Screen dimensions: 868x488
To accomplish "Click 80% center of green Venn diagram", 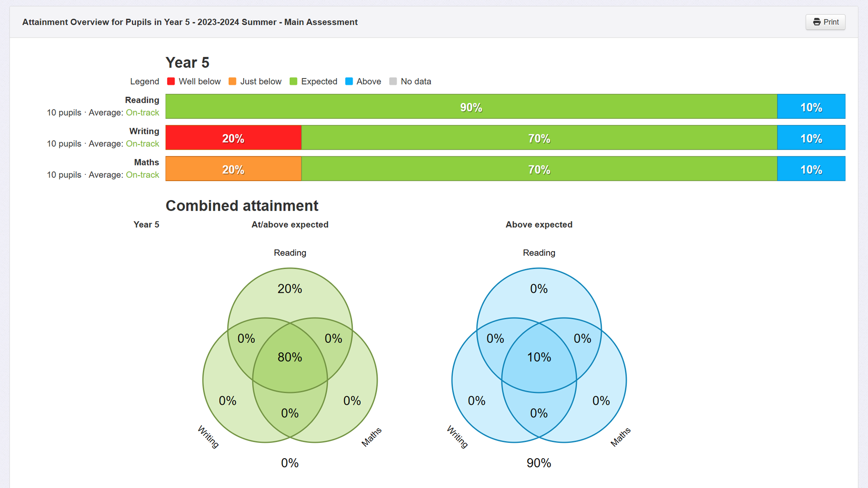I will click(x=290, y=357).
